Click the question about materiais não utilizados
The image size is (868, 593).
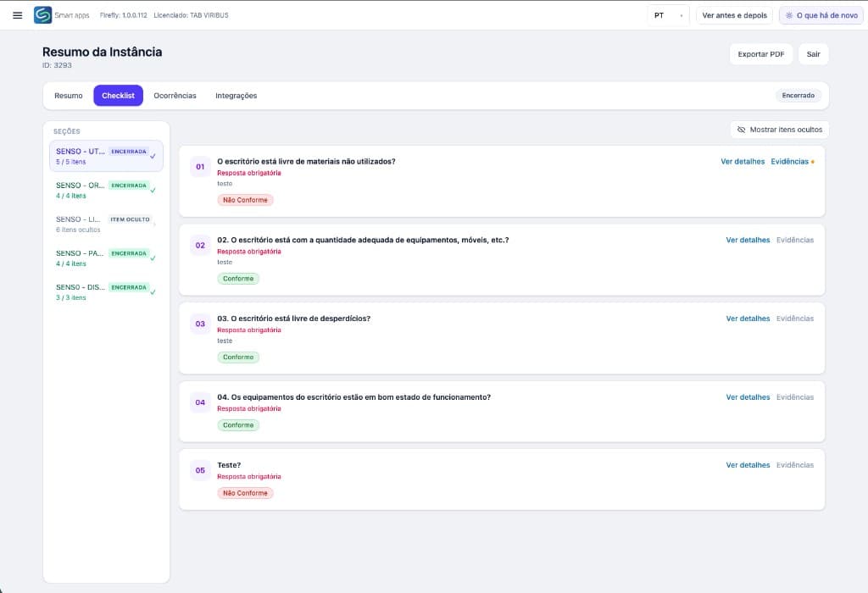pyautogui.click(x=306, y=162)
